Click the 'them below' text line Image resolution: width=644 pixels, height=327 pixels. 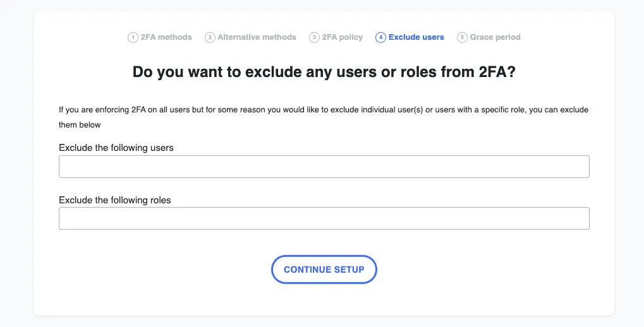coord(80,125)
